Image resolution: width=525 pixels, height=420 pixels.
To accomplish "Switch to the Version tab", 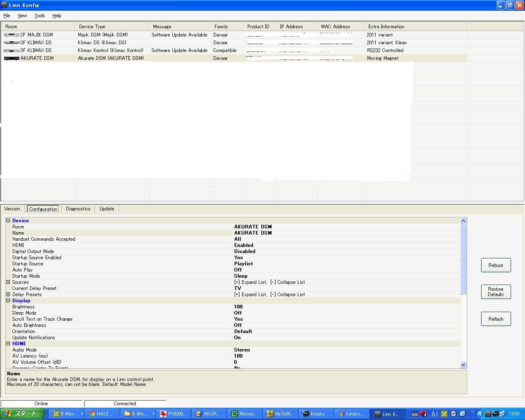I will [x=12, y=209].
